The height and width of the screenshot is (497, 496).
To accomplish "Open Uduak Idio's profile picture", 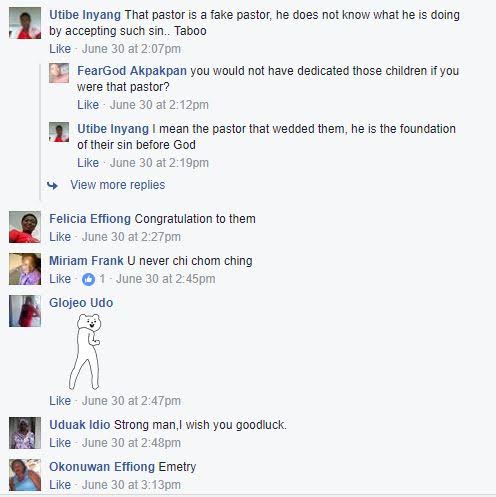I will (x=25, y=433).
